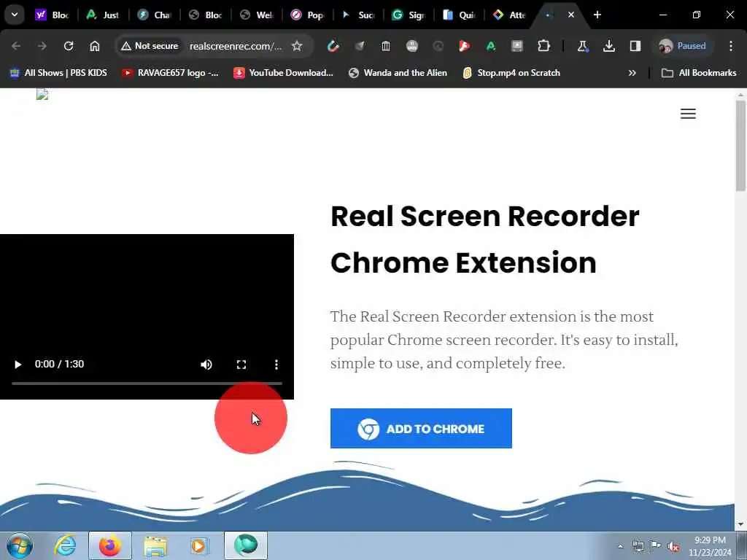The height and width of the screenshot is (560, 747).
Task: Open Windows Explorer folder from taskbar
Action: coord(155,545)
